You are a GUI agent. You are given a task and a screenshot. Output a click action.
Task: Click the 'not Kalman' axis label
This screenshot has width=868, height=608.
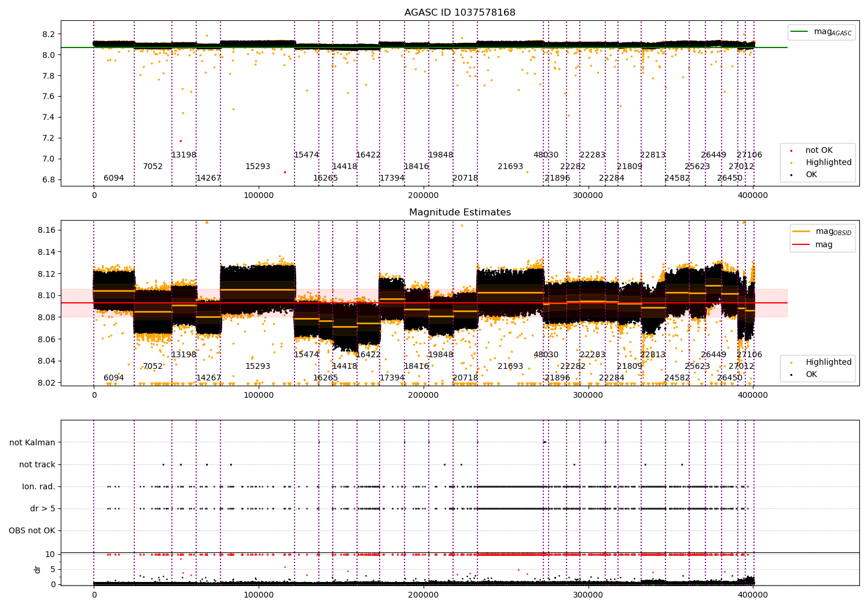click(32, 442)
